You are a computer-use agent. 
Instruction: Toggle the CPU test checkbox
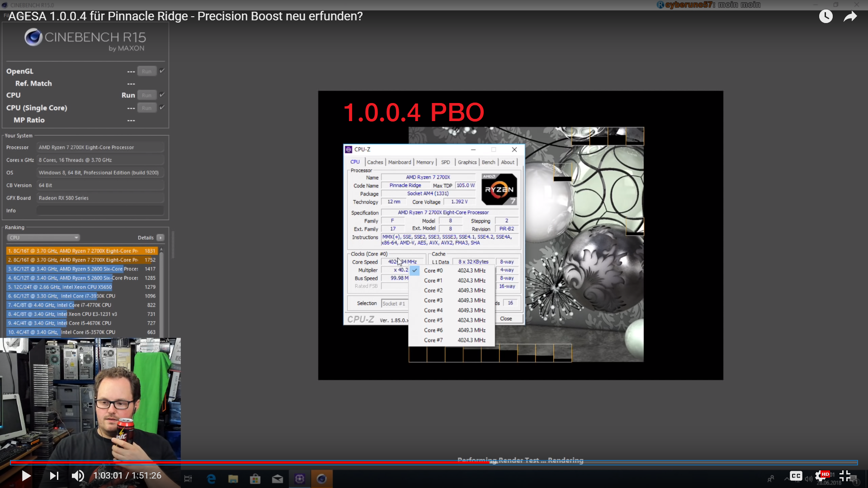162,95
